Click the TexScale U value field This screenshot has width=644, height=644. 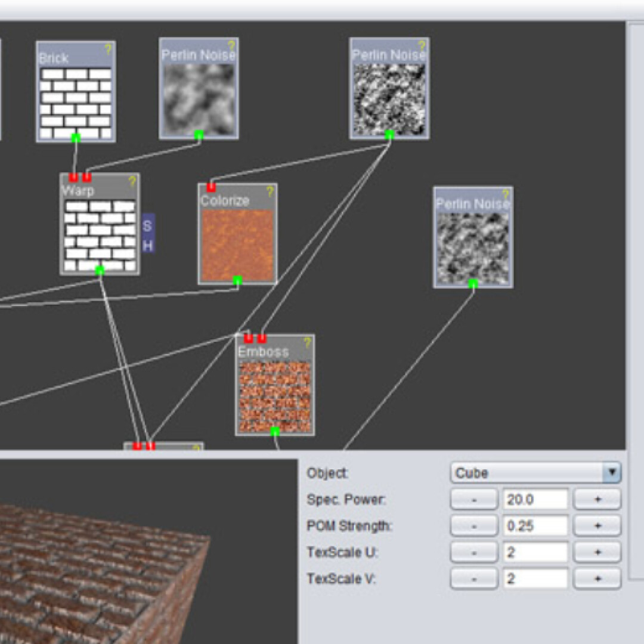(535, 552)
